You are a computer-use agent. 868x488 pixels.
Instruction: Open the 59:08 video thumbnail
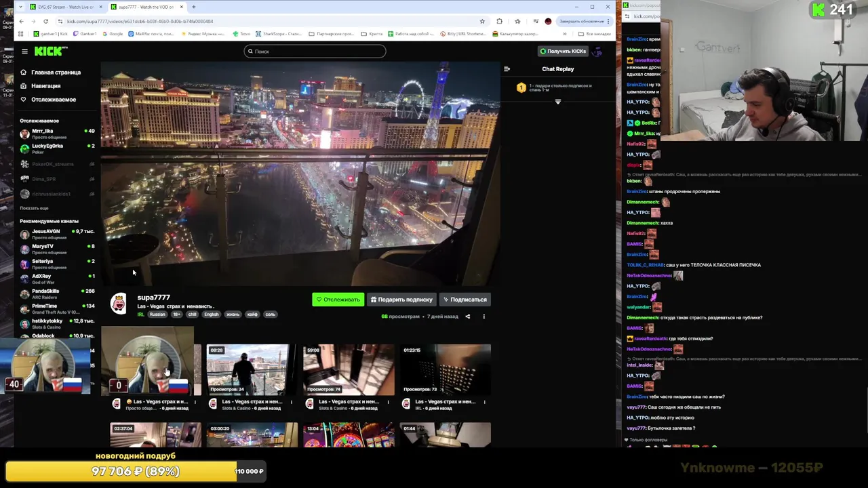point(349,369)
